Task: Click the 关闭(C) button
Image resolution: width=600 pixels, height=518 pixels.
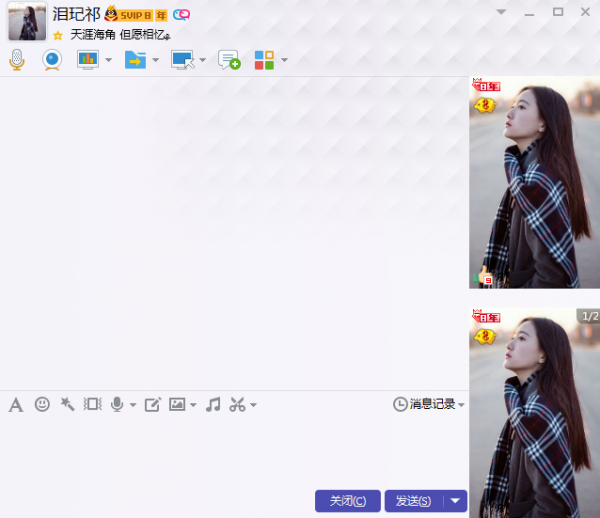Action: [x=348, y=501]
